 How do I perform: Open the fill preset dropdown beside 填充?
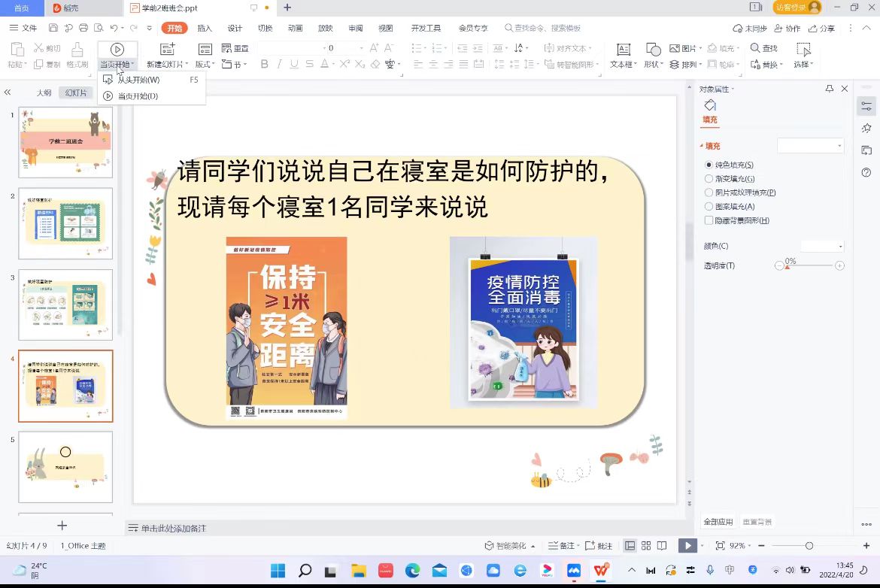[810, 146]
